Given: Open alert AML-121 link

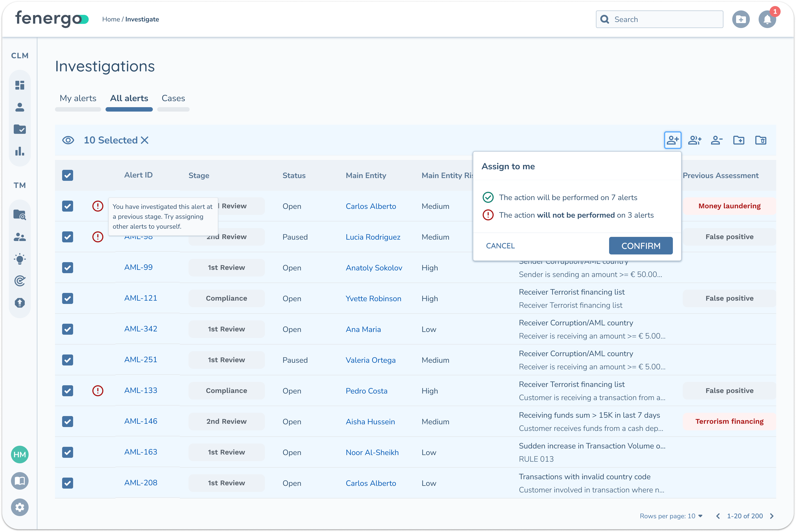Looking at the screenshot, I should pos(141,298).
